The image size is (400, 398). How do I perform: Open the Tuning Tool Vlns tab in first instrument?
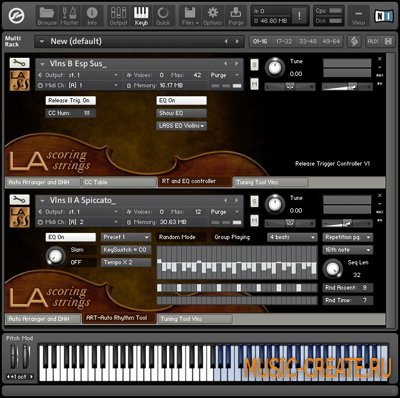click(271, 182)
